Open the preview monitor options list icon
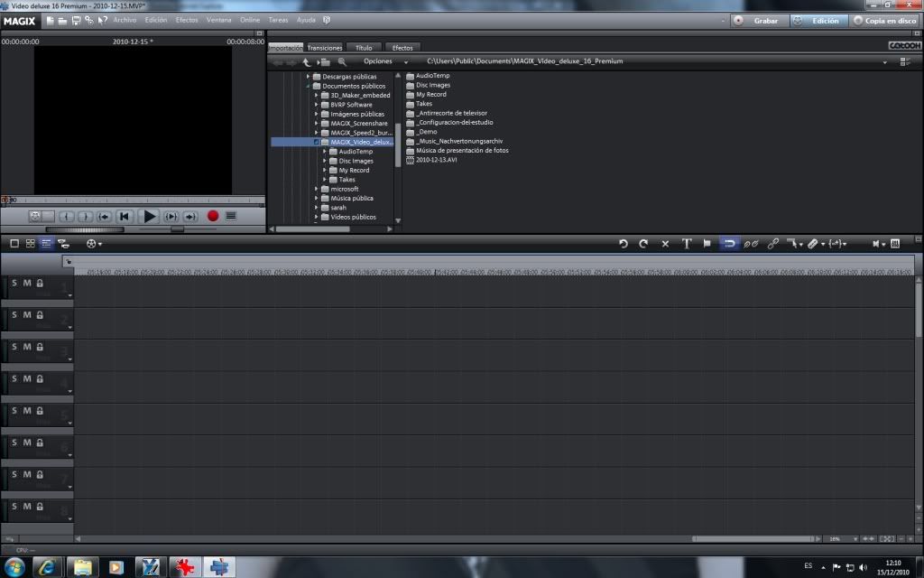 [x=231, y=217]
